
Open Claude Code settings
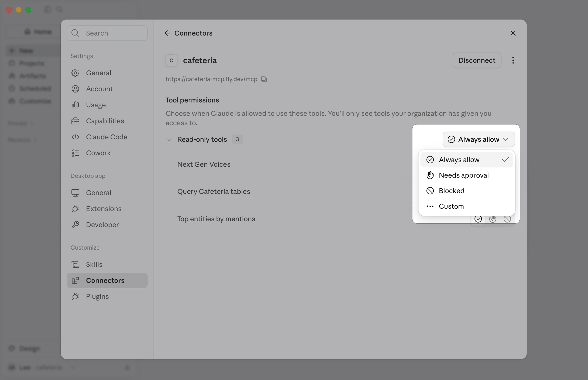(x=107, y=137)
